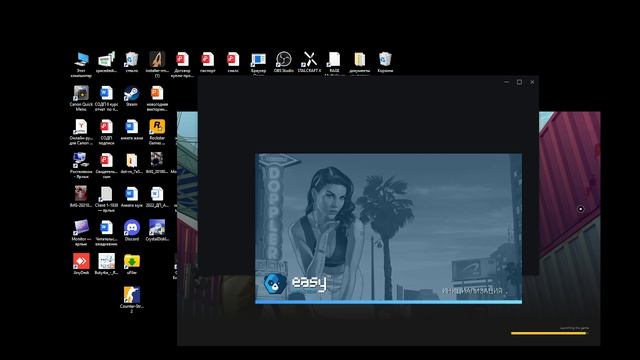Open the Canon Quick Menu shortcut
640x360 pixels.
[x=81, y=98]
